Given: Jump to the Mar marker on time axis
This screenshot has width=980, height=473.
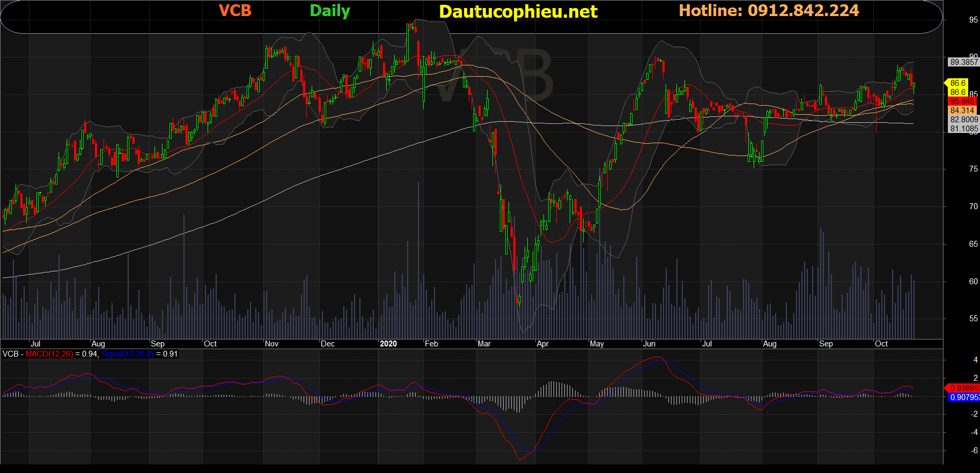Looking at the screenshot, I should tap(484, 344).
